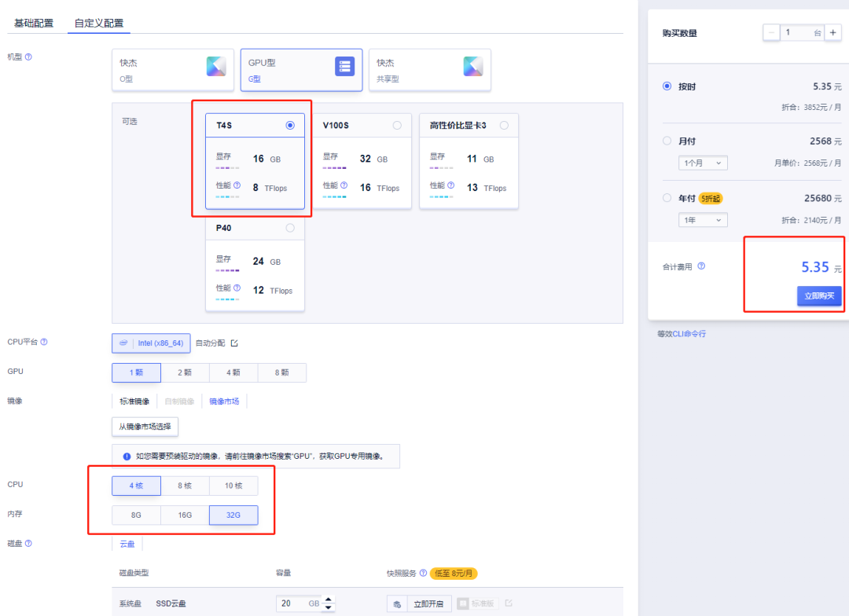849x616 pixels.
Task: Select the 云盘 disk tab
Action: tap(127, 544)
